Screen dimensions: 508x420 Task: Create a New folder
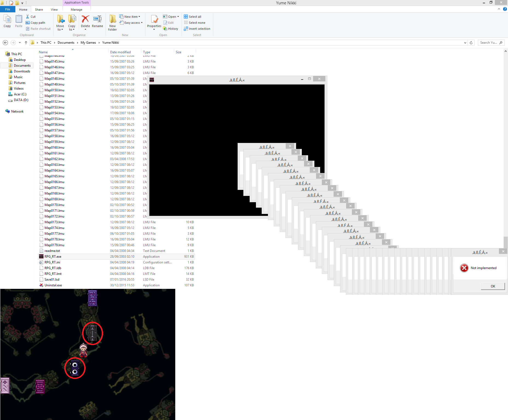(112, 23)
